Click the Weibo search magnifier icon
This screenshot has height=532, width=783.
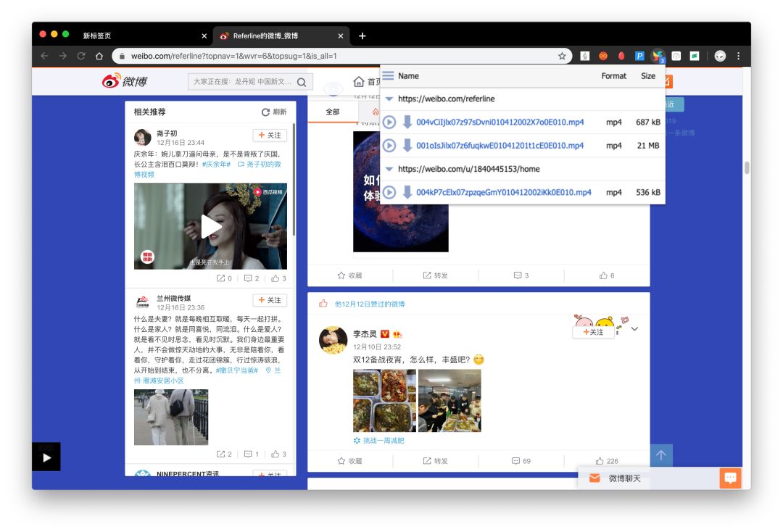[302, 82]
